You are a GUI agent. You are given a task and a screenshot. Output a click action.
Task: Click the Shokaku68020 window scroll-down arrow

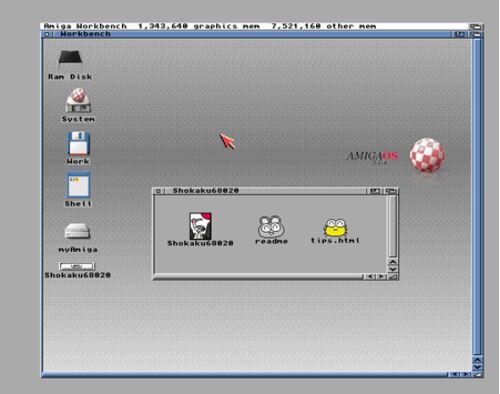(393, 269)
